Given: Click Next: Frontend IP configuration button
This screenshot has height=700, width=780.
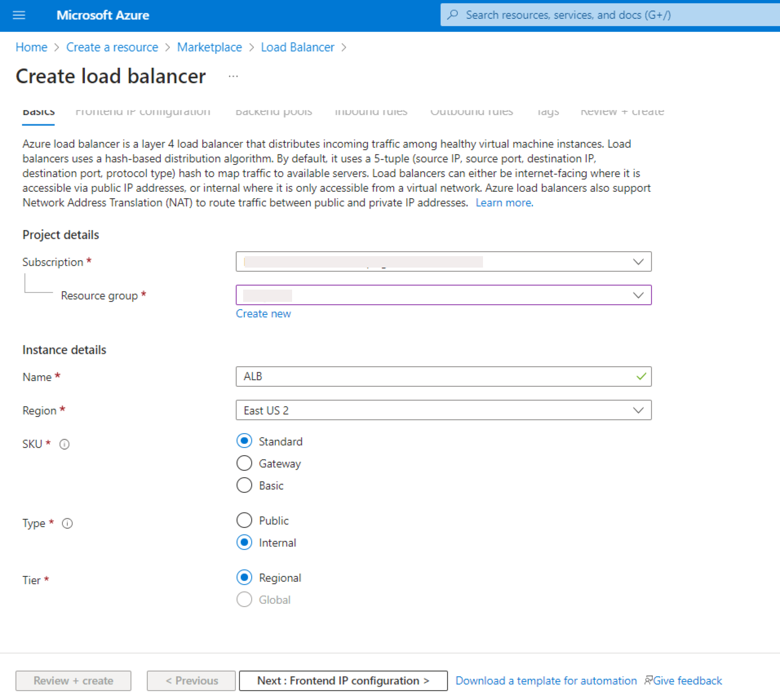Looking at the screenshot, I should (343, 680).
